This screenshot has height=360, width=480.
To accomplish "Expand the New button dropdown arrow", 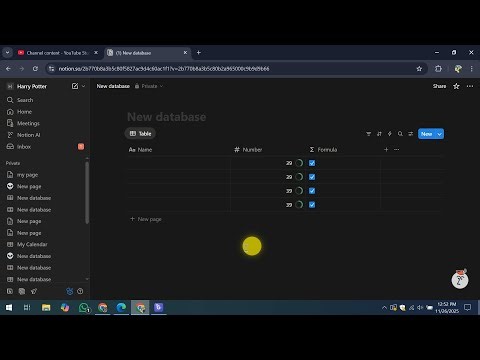I will tap(440, 134).
